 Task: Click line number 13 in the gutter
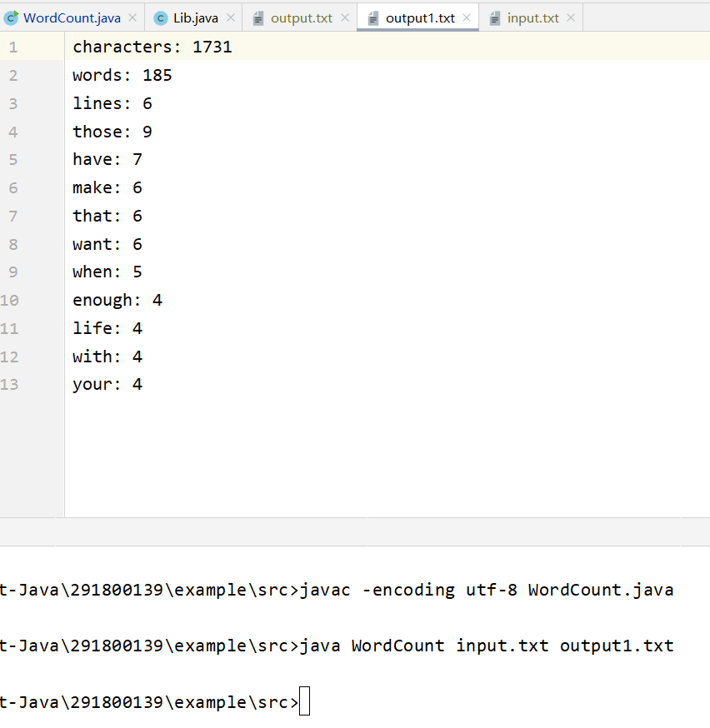(x=10, y=384)
